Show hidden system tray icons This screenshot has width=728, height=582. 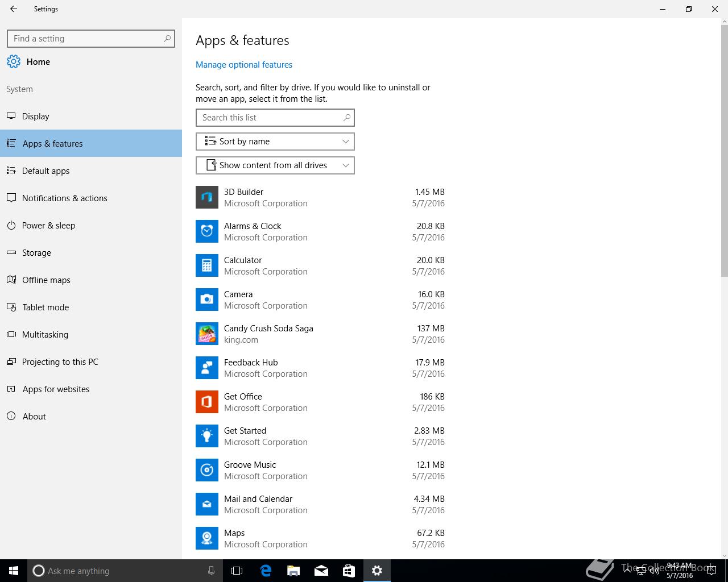point(627,571)
